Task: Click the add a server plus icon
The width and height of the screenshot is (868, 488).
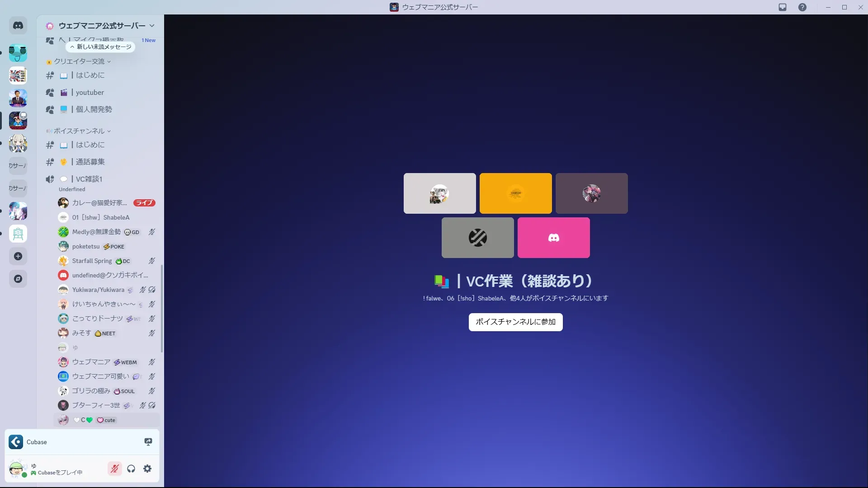Action: 18,256
